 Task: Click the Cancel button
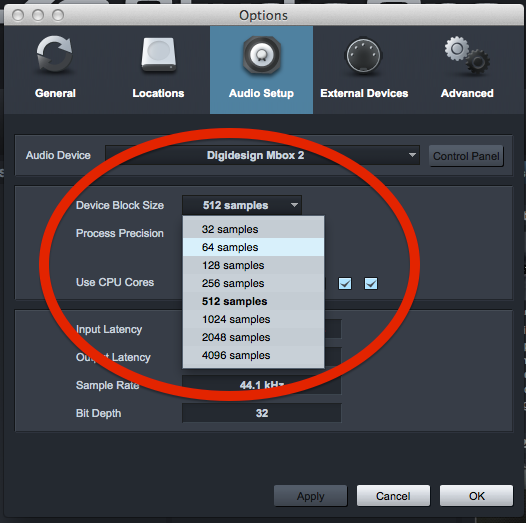(393, 495)
